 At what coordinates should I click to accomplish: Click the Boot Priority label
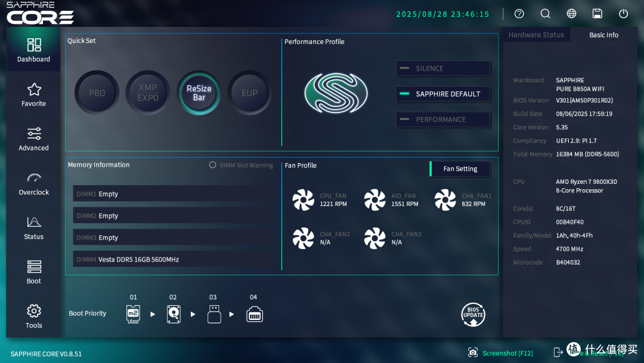[88, 313]
